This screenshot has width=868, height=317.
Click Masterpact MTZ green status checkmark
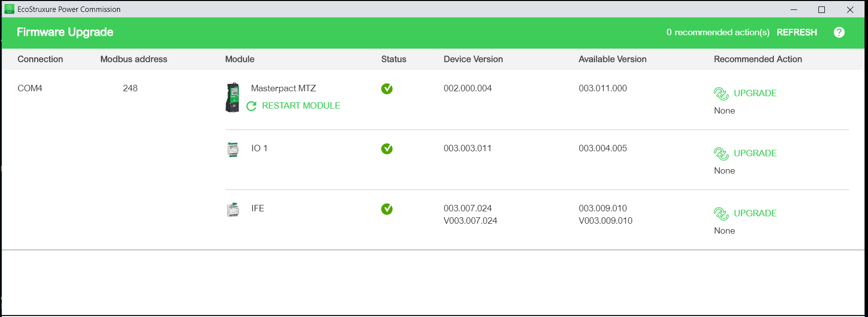pos(387,89)
